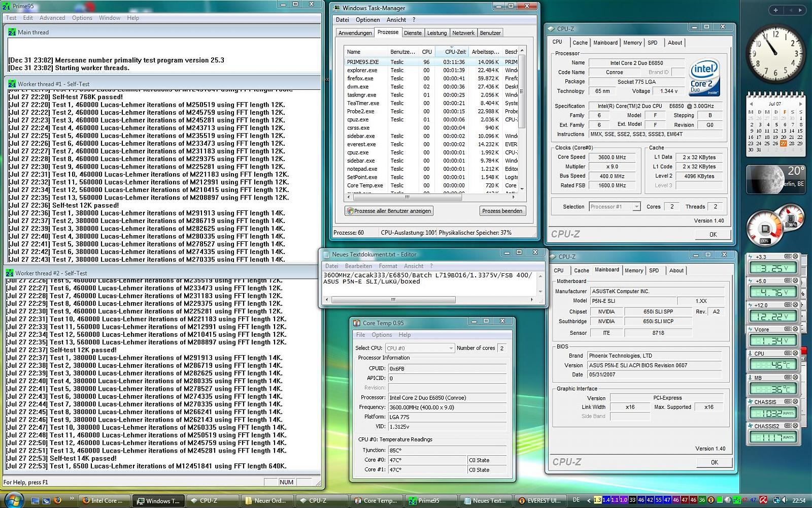Open the Advanced menu in Prime95
812x508 pixels.
[52, 18]
